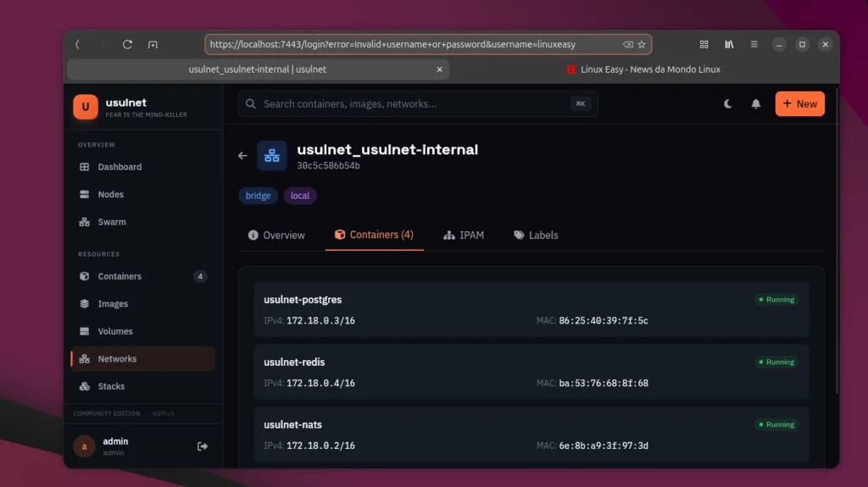Open the usulnet-postgres container entry
Viewport: 868px width, 487px height.
[531, 309]
